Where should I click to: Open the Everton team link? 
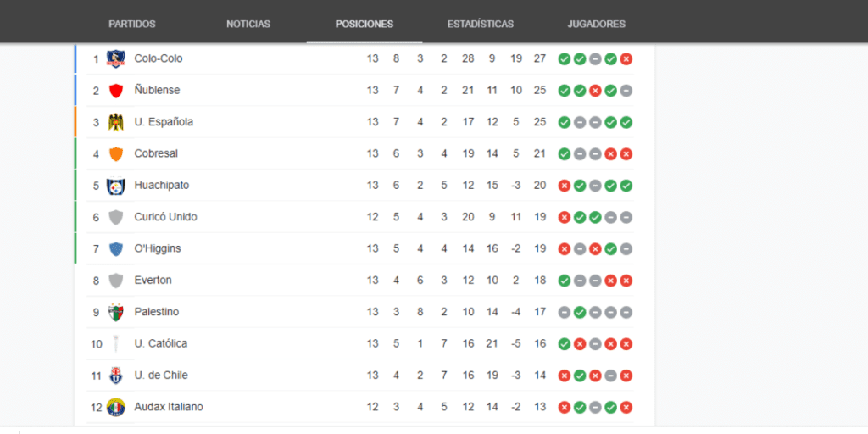point(153,280)
